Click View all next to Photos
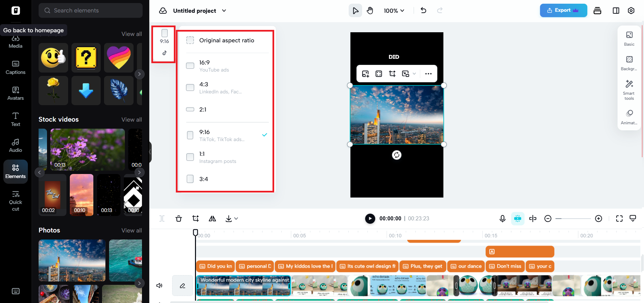This screenshot has height=303, width=644. point(132,230)
